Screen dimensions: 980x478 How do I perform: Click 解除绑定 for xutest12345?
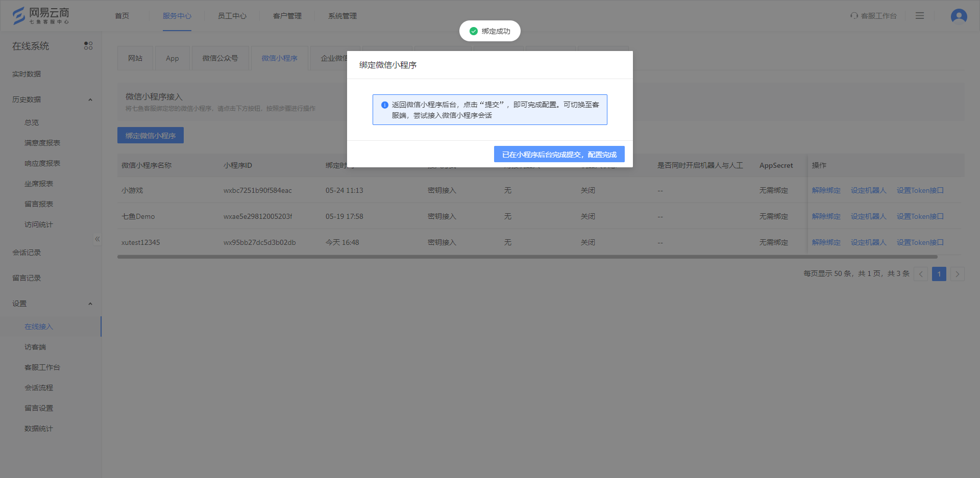[826, 242]
